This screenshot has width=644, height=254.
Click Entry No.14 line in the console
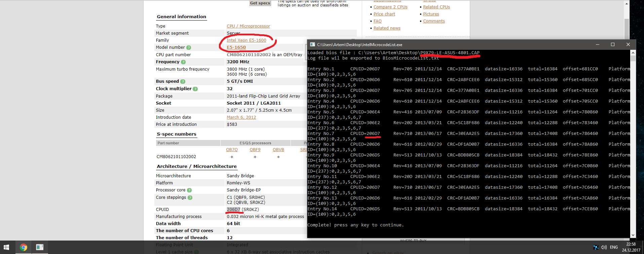469,209
